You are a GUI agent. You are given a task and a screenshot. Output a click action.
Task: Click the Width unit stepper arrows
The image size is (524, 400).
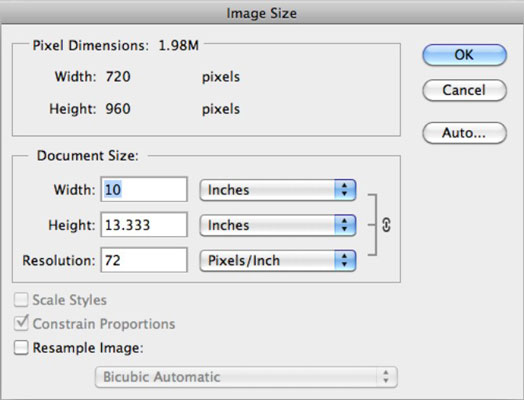point(345,190)
